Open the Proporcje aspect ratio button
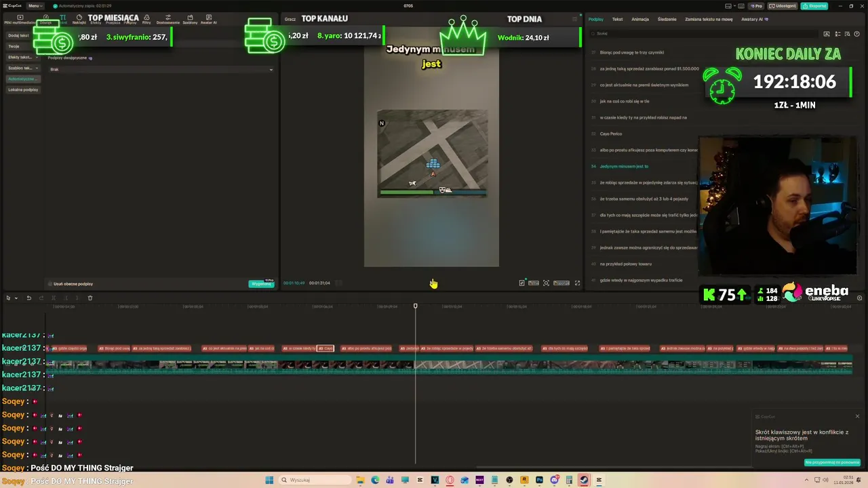 tap(561, 283)
